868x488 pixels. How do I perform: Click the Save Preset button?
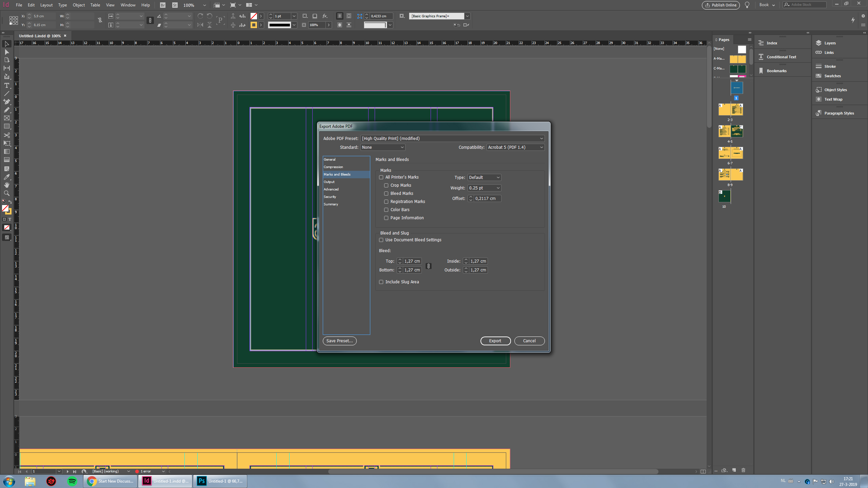point(339,341)
